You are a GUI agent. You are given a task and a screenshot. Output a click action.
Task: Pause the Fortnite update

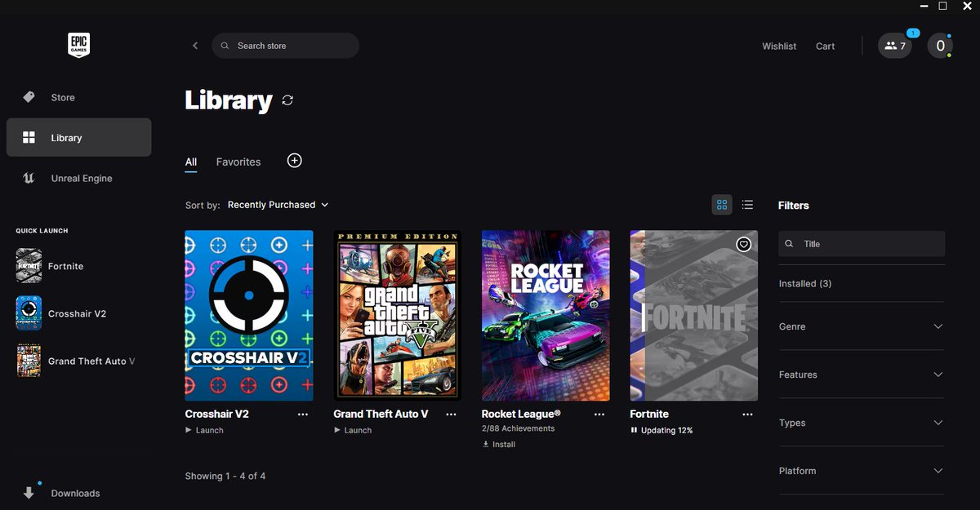point(634,430)
